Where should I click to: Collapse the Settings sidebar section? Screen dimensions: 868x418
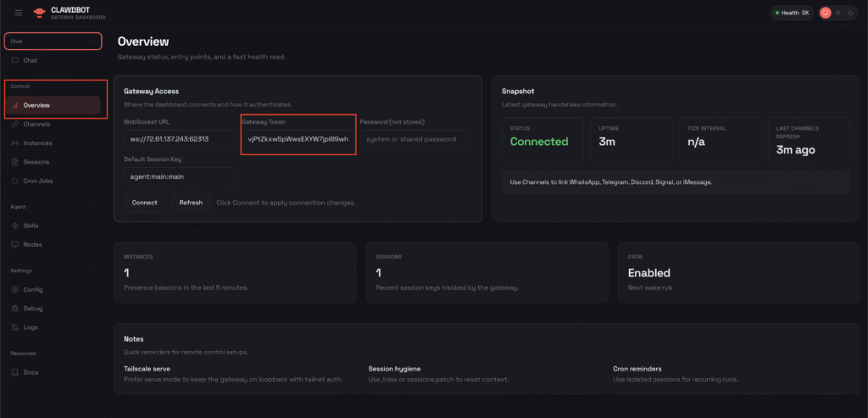click(53, 270)
